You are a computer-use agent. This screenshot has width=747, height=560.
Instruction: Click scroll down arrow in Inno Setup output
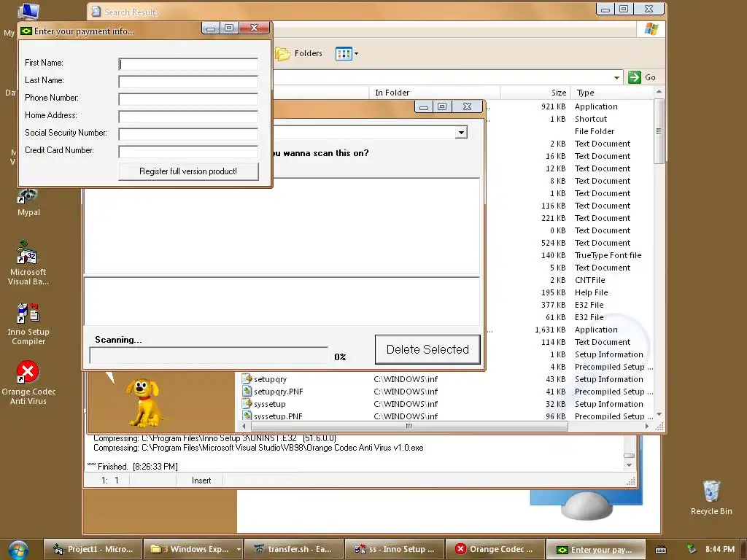(x=629, y=464)
